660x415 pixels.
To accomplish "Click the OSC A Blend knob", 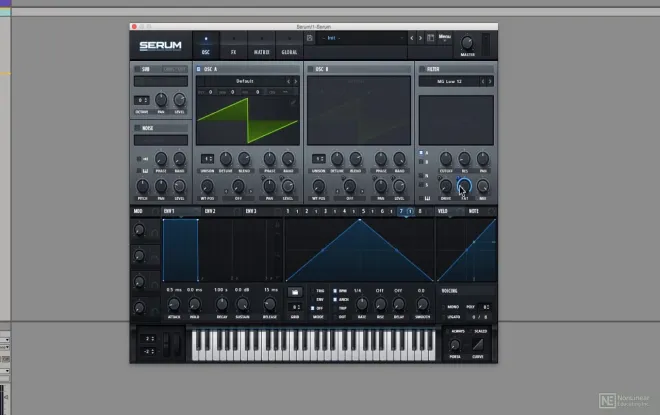I will (244, 159).
